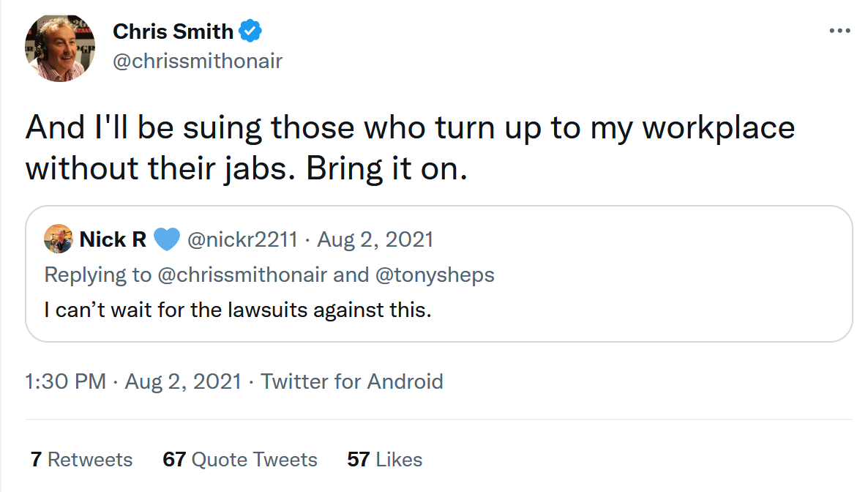The width and height of the screenshot is (868, 492).
Task: Click the @nickr2211 handle
Action: pos(244,239)
